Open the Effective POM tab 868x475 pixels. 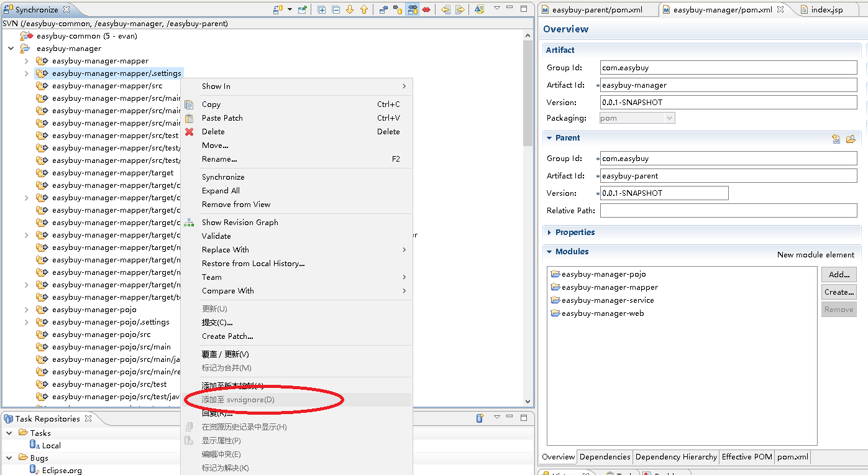(x=747, y=457)
